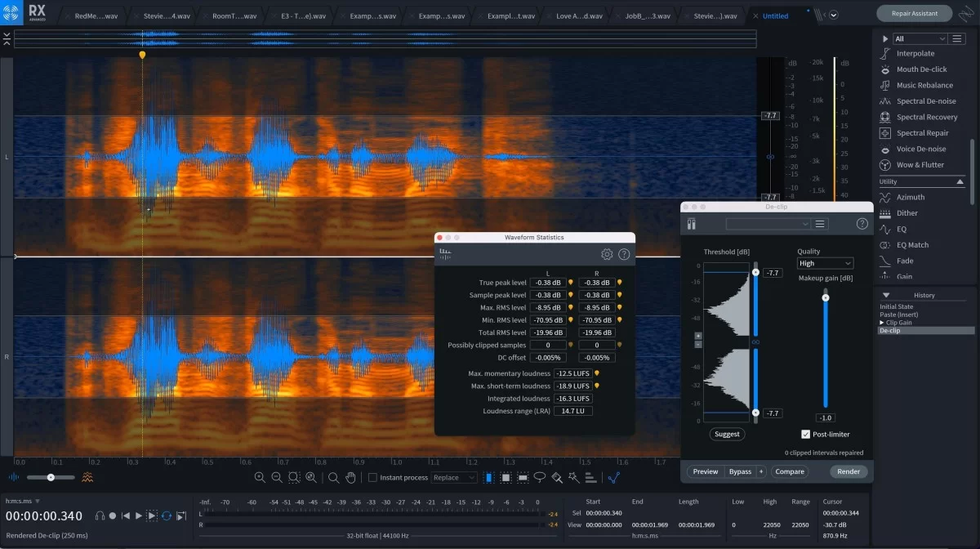Viewport: 980px width, 549px height.
Task: Click the Bypass button in De-clip
Action: tap(740, 471)
